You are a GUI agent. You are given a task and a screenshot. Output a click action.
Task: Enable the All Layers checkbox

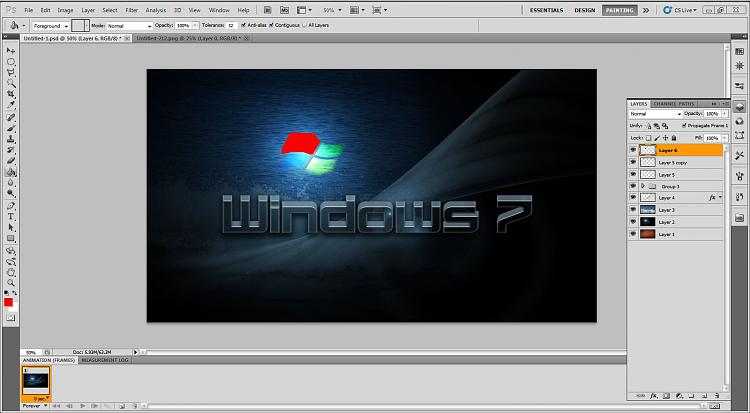click(305, 25)
